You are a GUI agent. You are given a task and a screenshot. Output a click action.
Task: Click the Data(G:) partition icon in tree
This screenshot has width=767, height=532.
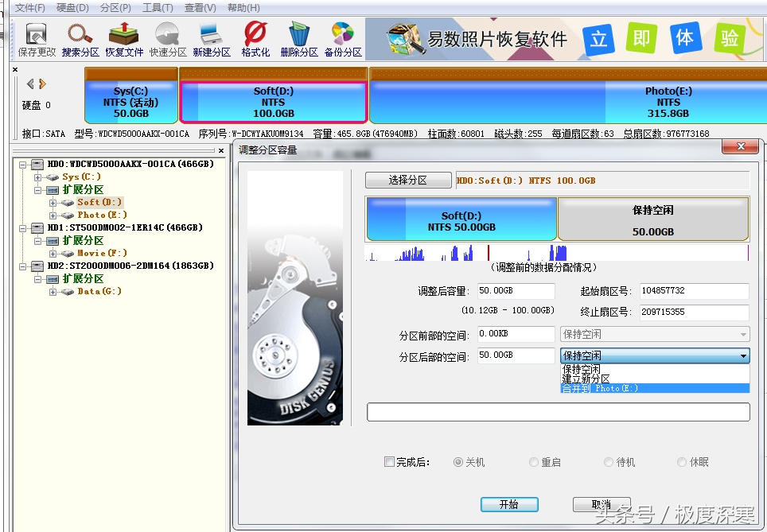[68, 291]
